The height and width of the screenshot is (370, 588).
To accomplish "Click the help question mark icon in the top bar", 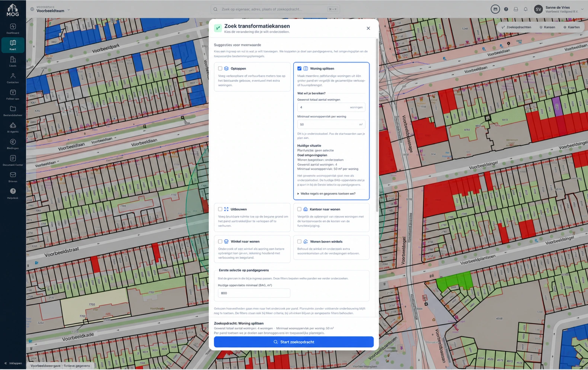I will point(506,9).
